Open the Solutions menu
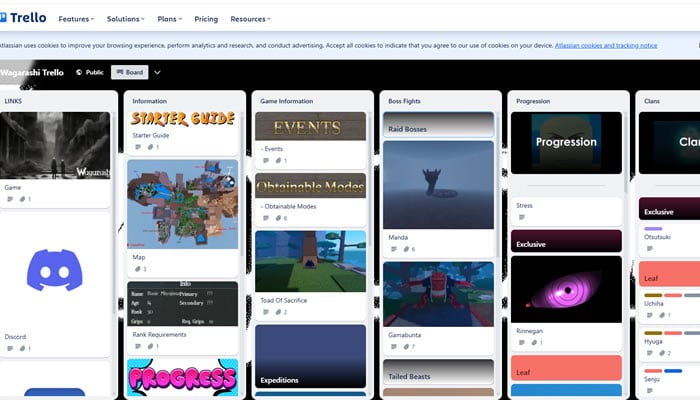The image size is (700, 400). pos(125,19)
